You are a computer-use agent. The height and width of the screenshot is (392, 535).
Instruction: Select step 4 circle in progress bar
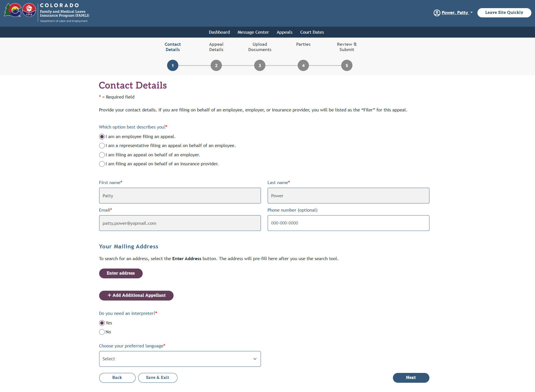[x=303, y=66]
